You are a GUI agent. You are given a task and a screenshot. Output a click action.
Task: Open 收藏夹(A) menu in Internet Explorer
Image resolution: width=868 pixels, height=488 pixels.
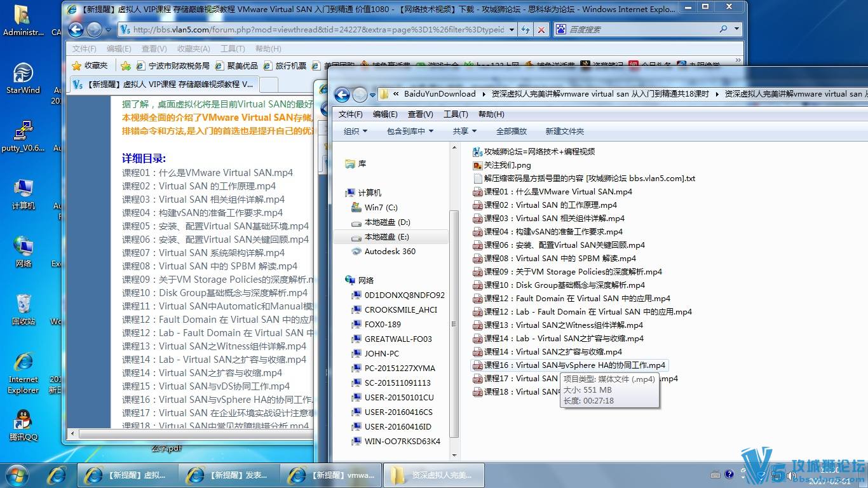[194, 49]
